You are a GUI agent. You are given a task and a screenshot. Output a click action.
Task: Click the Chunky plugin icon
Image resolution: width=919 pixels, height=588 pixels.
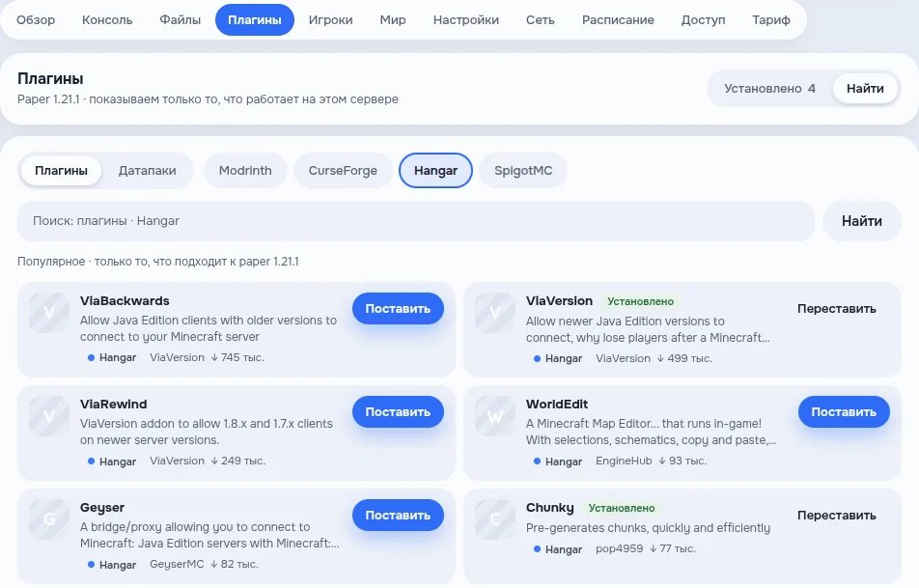[495, 519]
